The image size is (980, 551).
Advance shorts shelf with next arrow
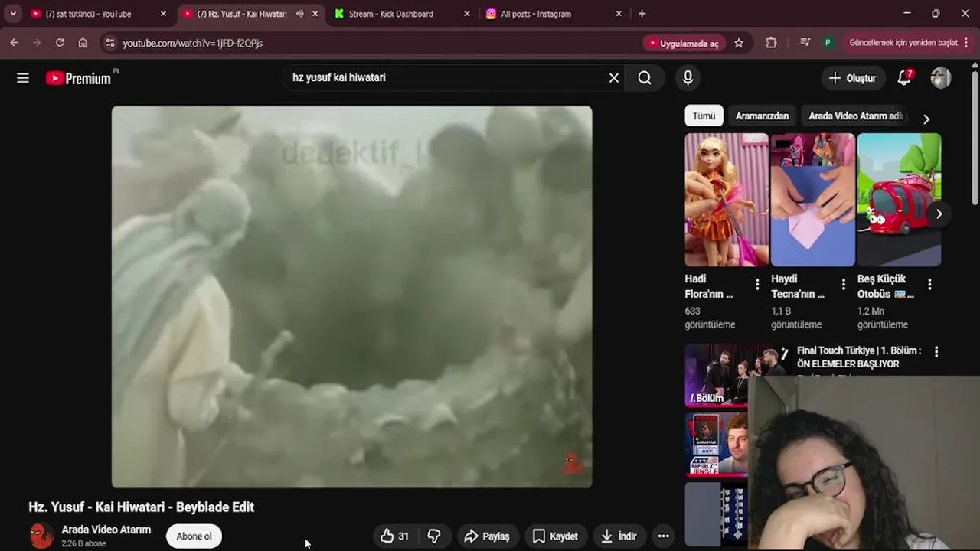(939, 214)
